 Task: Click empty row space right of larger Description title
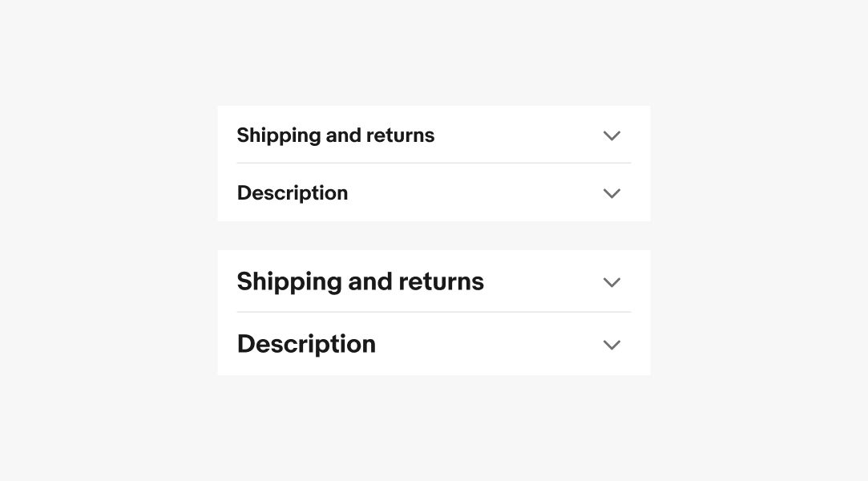coord(489,345)
